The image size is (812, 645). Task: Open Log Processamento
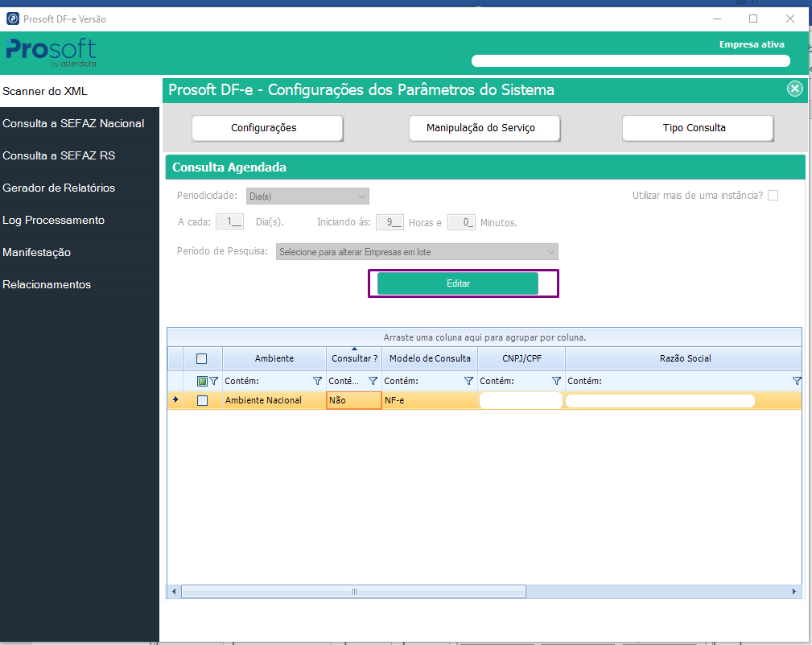pyautogui.click(x=80, y=220)
